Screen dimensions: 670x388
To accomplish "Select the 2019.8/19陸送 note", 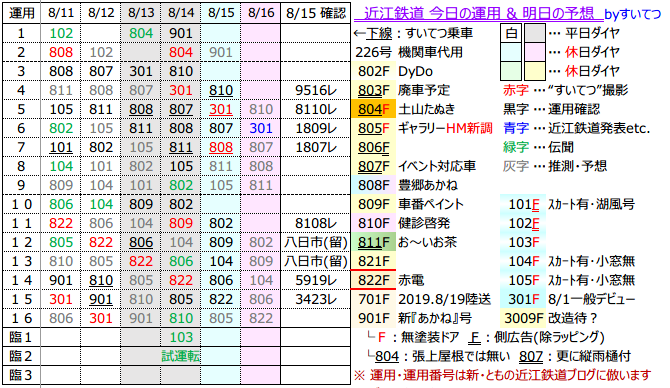I will [x=444, y=299].
